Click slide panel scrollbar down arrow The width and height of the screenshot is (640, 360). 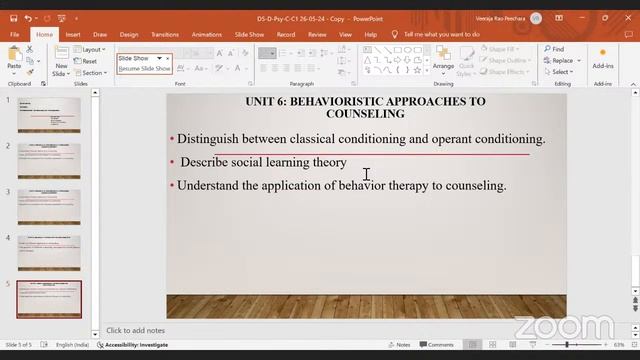[95, 334]
